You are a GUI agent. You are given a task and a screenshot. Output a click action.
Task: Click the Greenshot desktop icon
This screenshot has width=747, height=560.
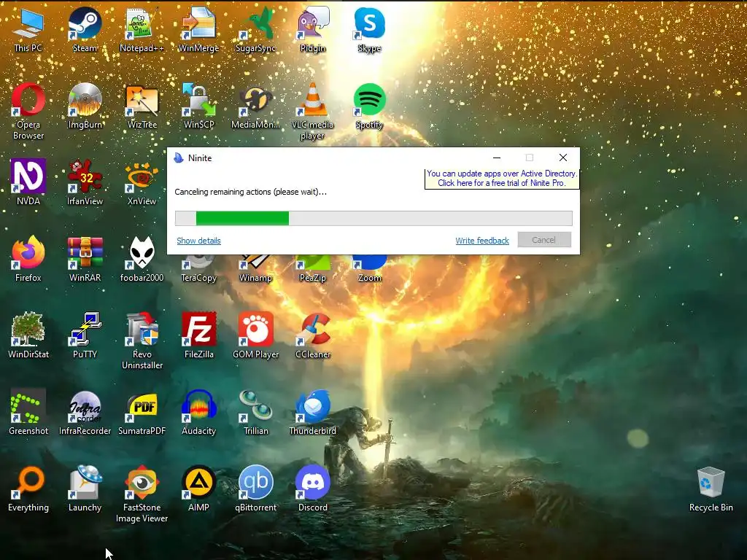click(28, 413)
